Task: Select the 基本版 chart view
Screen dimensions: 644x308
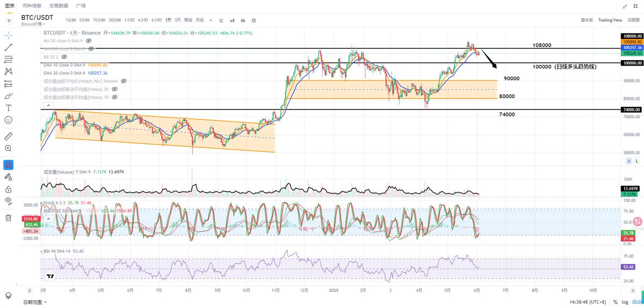Action: [x=587, y=20]
